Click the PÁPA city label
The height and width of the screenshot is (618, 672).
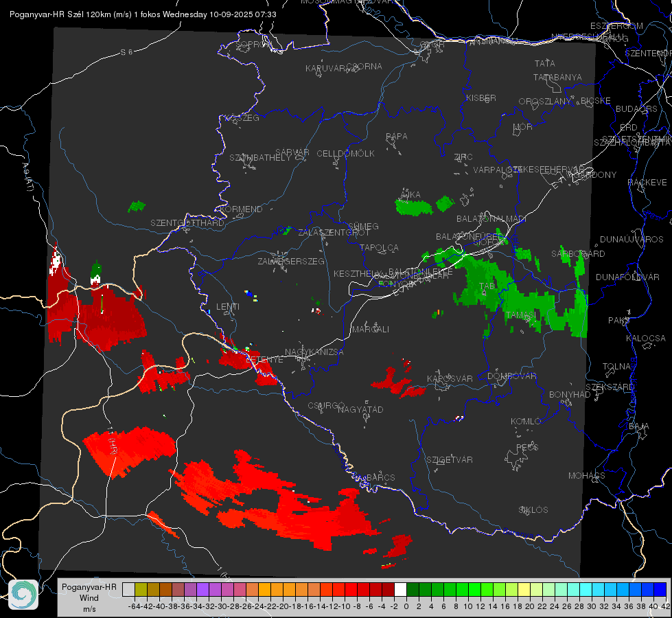point(397,136)
